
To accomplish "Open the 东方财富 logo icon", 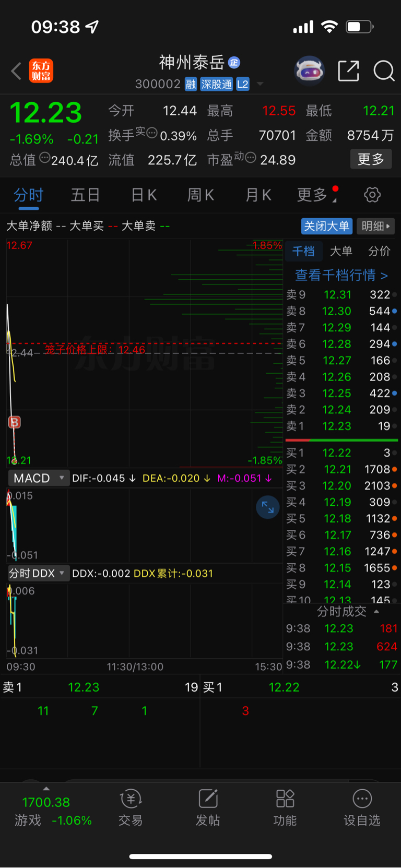I will [41, 71].
